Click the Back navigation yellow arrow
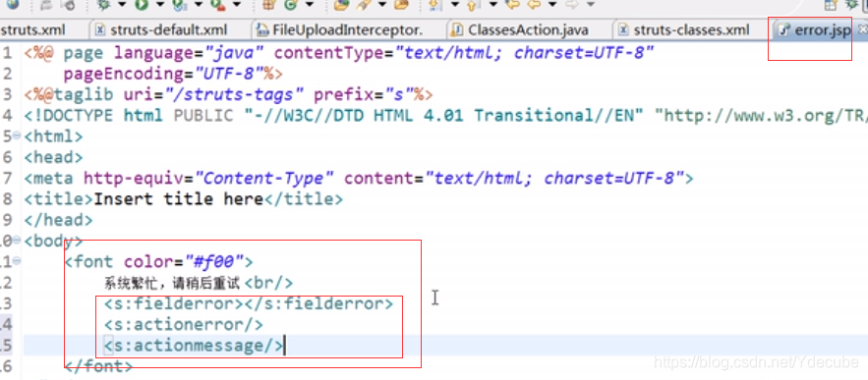 coord(534,5)
